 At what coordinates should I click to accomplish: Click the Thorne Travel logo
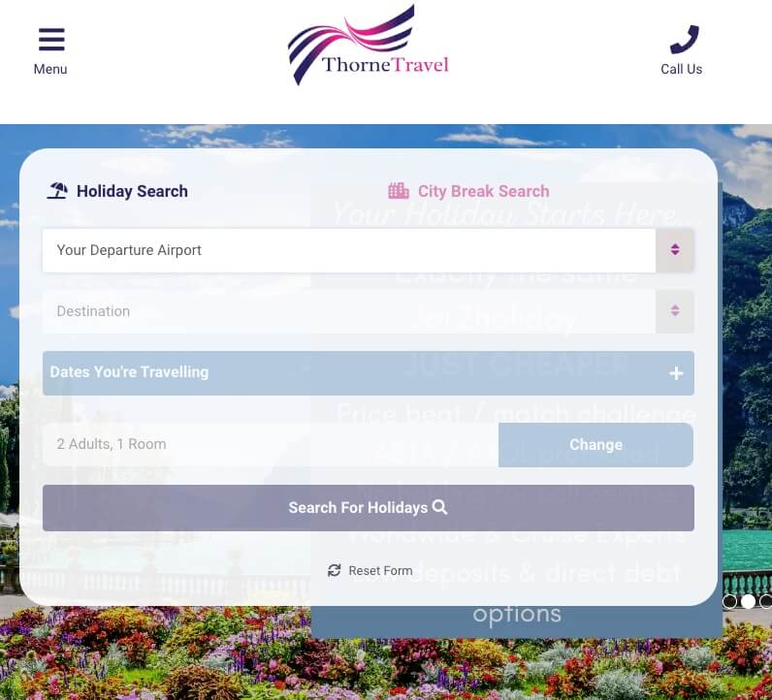[369, 46]
